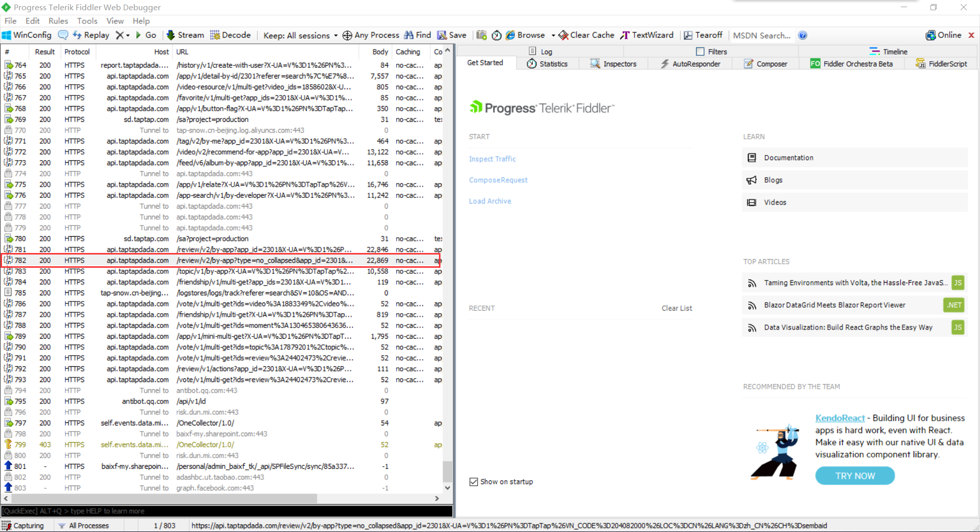Image resolution: width=980 pixels, height=532 pixels.
Task: Switch to the Inspectors tab
Action: coord(614,64)
